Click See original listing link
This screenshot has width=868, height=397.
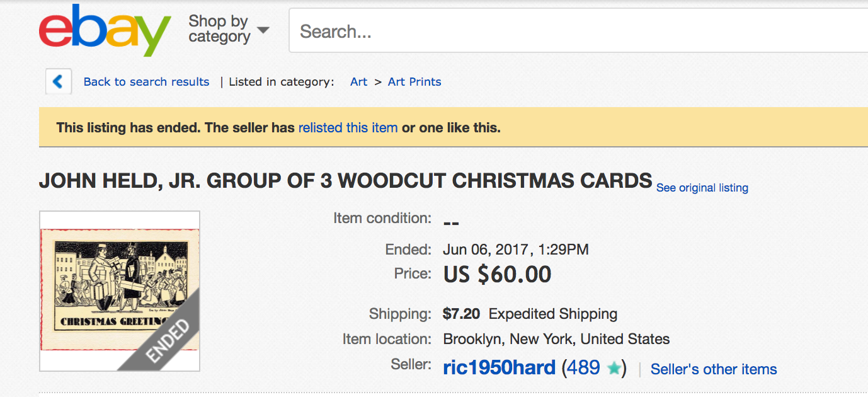[x=702, y=188]
